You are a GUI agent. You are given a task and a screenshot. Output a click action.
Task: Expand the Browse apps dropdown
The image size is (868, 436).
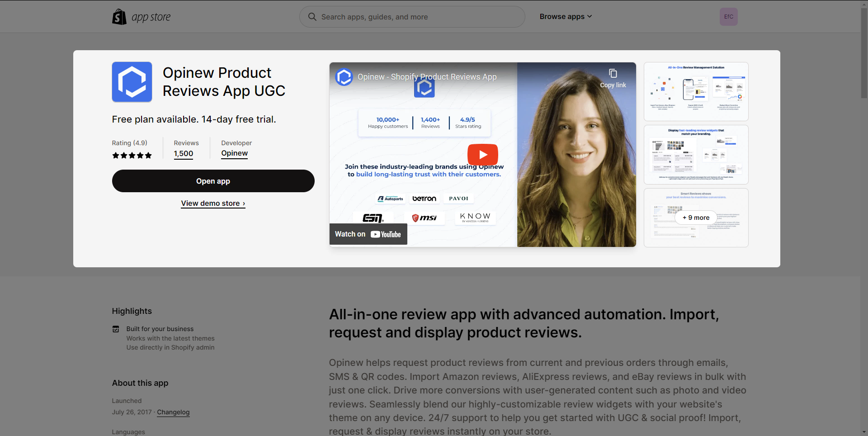[x=566, y=17]
